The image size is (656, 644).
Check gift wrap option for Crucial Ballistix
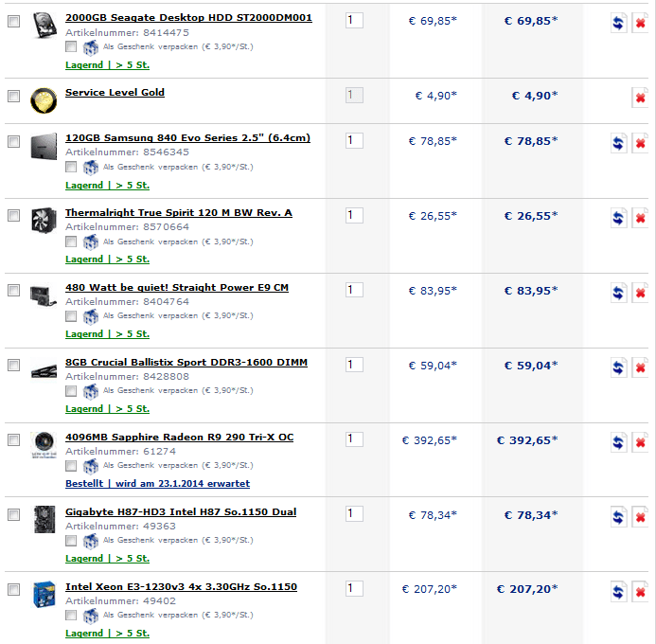(72, 391)
